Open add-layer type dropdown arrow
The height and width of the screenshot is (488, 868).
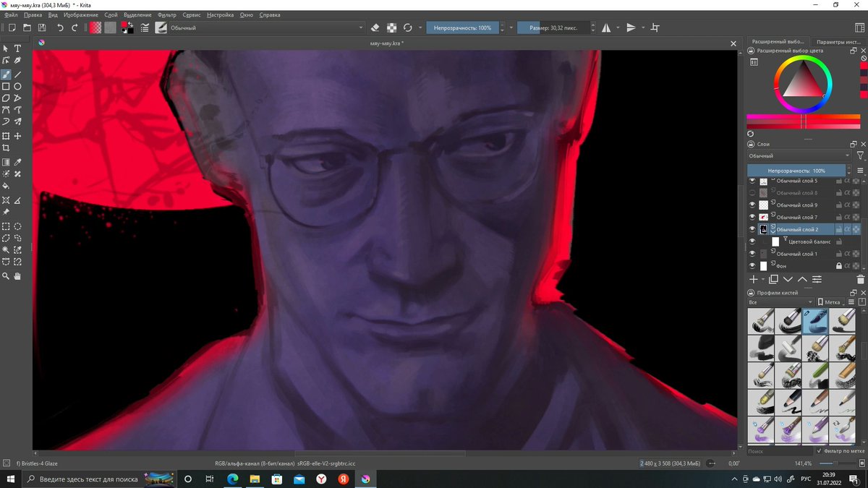point(763,279)
